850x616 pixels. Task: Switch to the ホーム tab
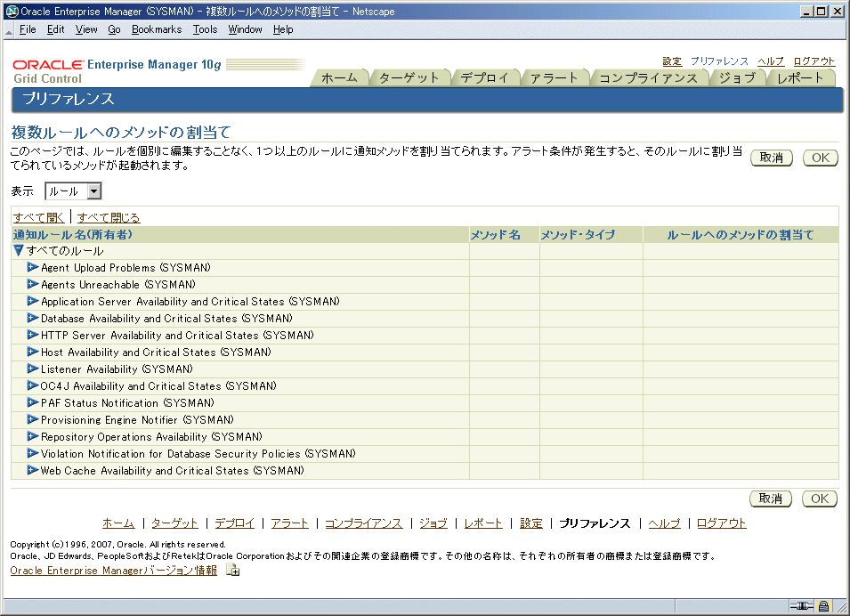(339, 78)
